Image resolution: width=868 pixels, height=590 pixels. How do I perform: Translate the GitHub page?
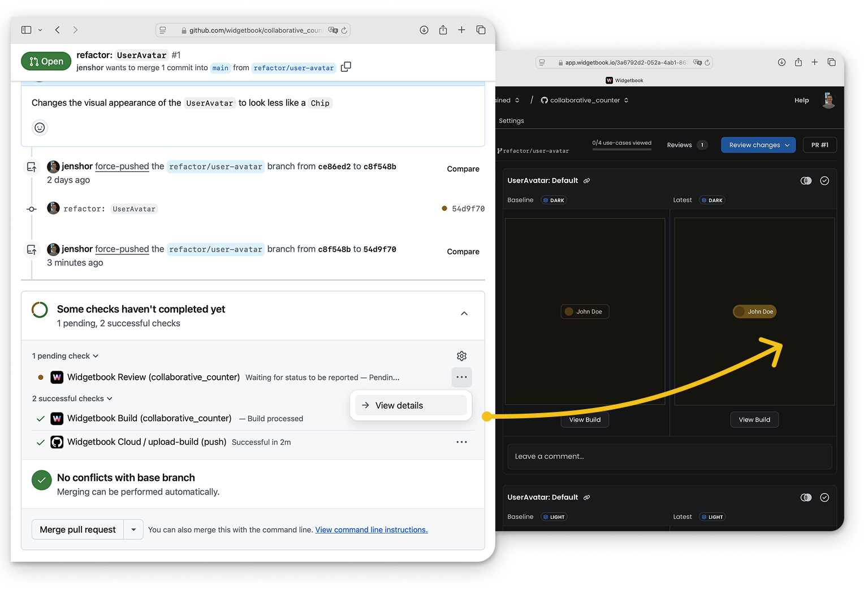tap(333, 31)
